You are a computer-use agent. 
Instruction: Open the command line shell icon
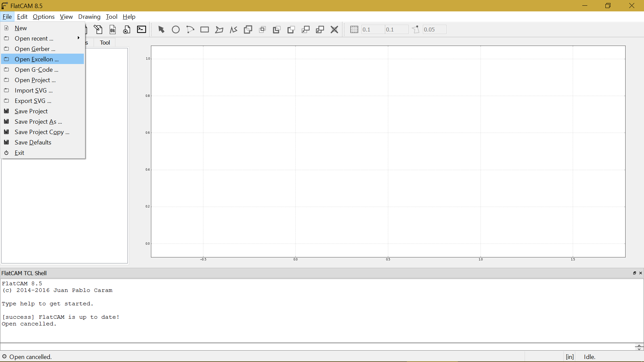[142, 29]
